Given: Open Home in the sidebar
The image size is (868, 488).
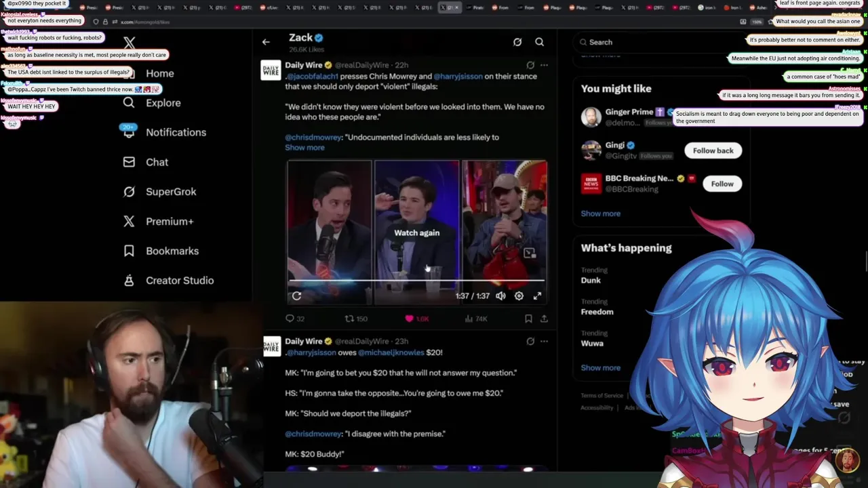Looking at the screenshot, I should 160,73.
